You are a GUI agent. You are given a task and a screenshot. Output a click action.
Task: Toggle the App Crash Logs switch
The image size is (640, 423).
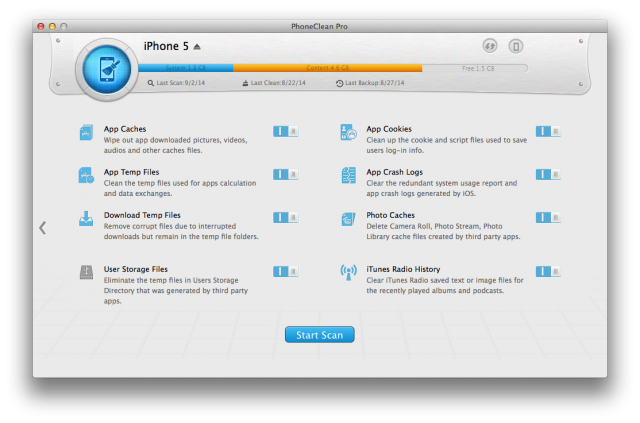(548, 174)
